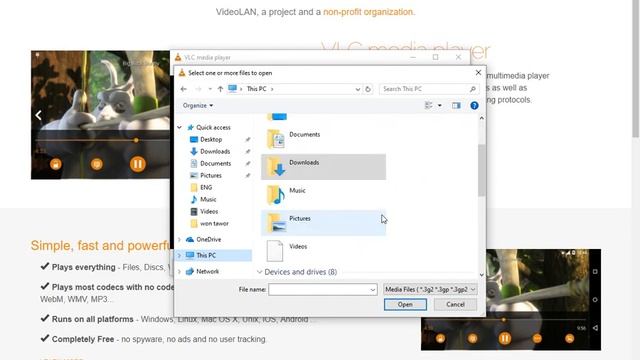Collapse the Quick access tree node
Screen dimensions: 640x360
(x=179, y=127)
